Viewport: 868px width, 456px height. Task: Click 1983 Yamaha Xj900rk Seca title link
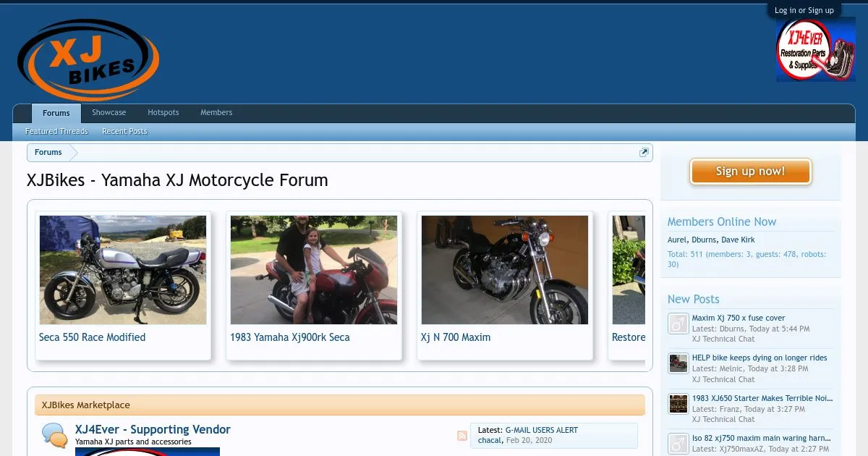click(x=290, y=337)
